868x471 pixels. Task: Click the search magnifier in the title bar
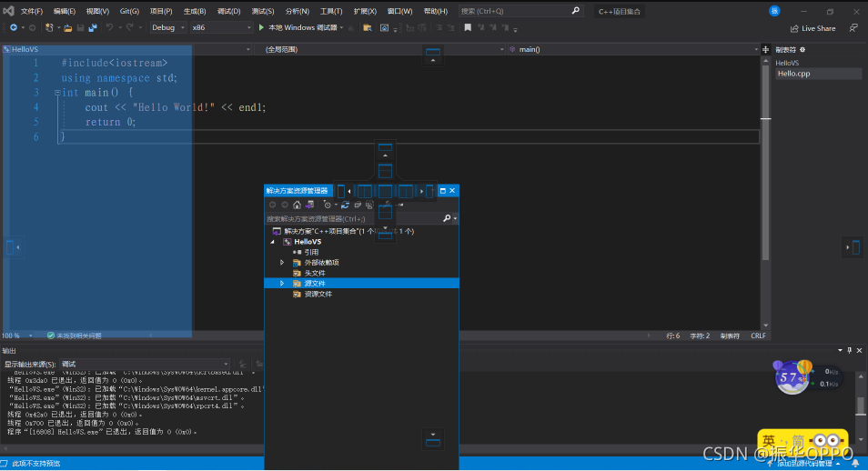[575, 11]
